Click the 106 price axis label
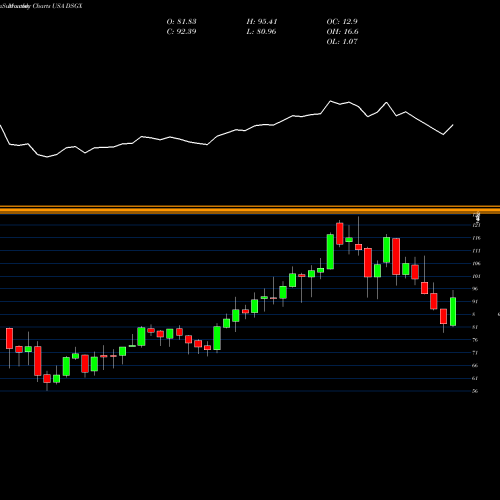The image size is (500, 500). (476, 264)
